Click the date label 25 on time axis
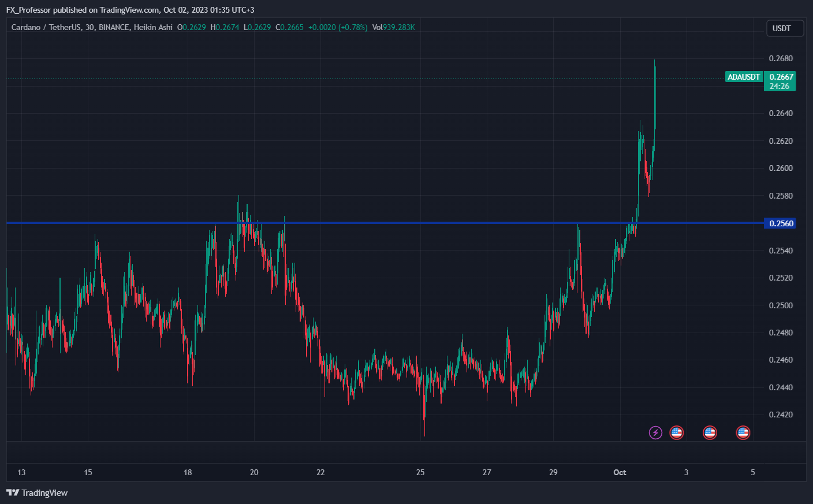Image resolution: width=813 pixels, height=504 pixels. (x=420, y=472)
